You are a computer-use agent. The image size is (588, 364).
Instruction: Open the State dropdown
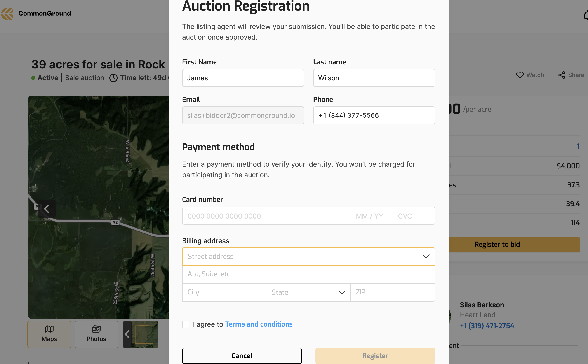(342, 292)
